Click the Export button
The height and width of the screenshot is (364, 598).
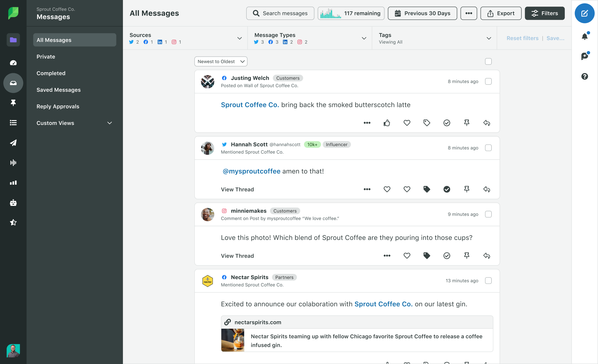[500, 13]
